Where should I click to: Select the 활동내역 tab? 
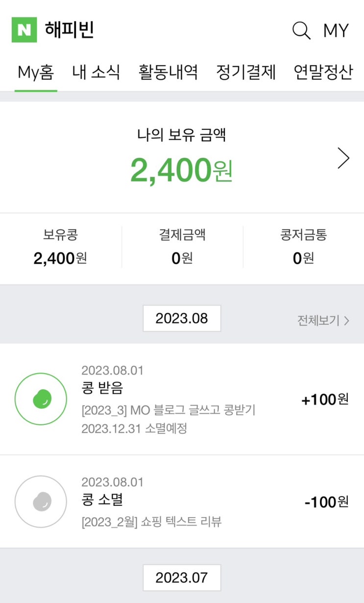coord(168,73)
